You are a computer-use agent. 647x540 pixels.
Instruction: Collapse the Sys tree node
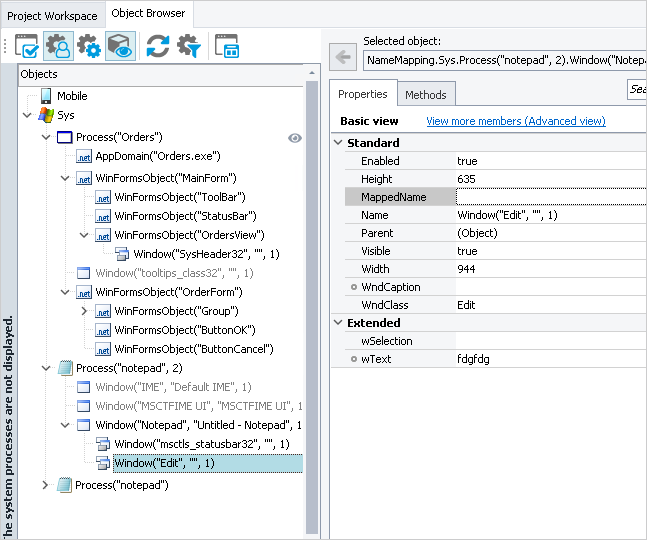[27, 116]
